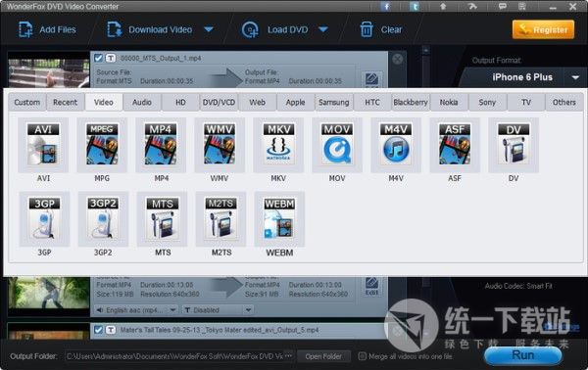Viewport: 588px width, 370px height.
Task: Enable Merge all videos into one file
Action: (362, 356)
